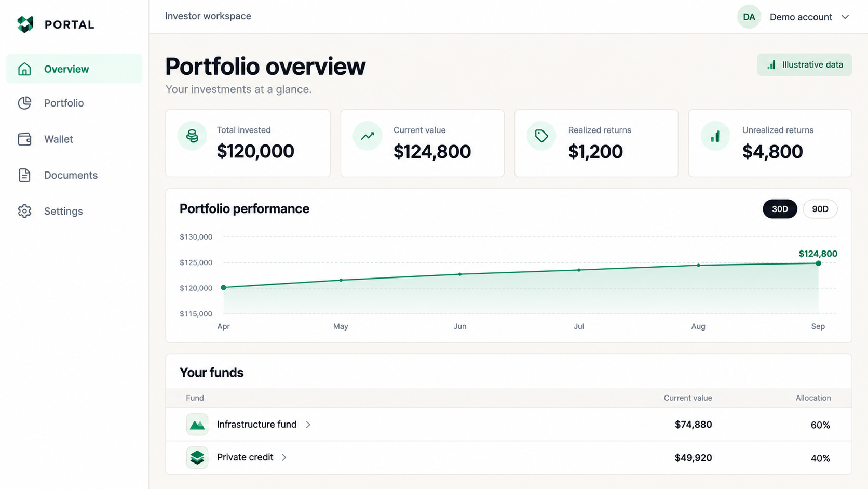Viewport: 868px width, 489px height.
Task: Switch chart range to 90D
Action: (x=820, y=209)
